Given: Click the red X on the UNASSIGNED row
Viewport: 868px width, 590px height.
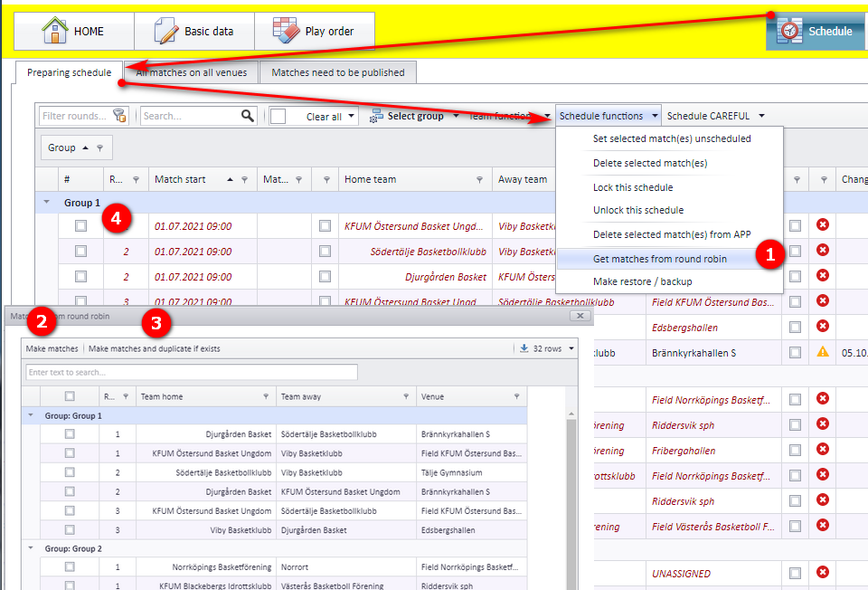Looking at the screenshot, I should point(823,572).
